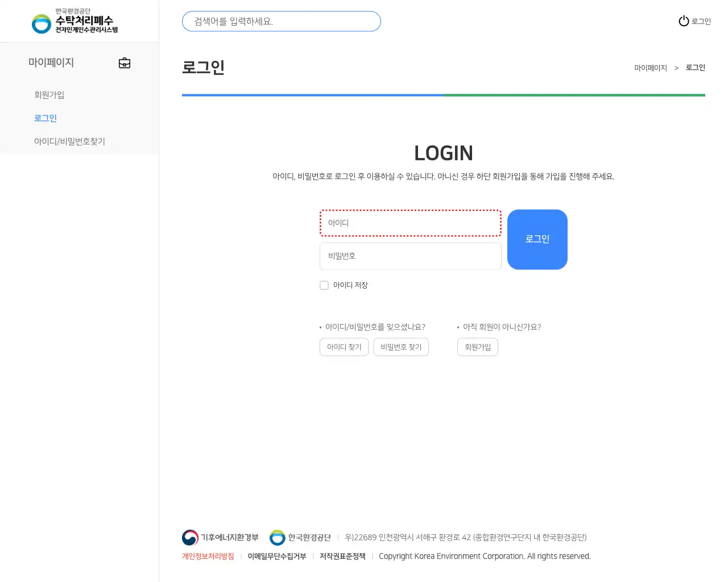This screenshot has width=728, height=582.
Task: Click the 회원가입 button below the login form
Action: pyautogui.click(x=478, y=347)
